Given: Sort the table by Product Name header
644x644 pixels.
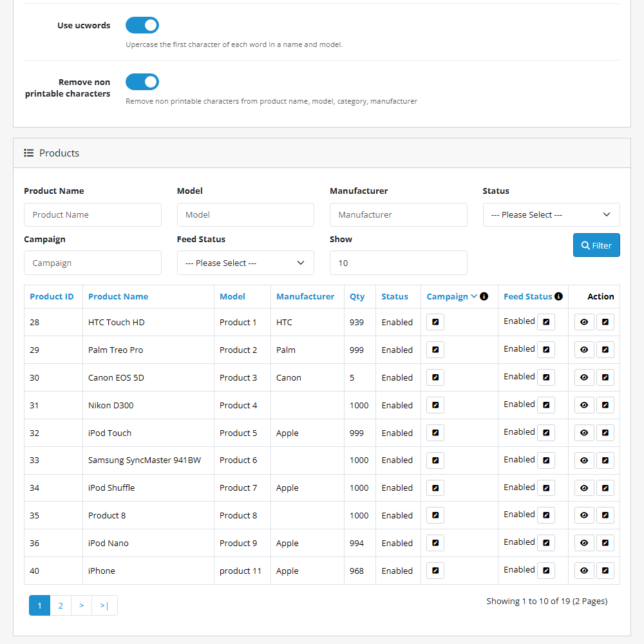Looking at the screenshot, I should point(118,296).
